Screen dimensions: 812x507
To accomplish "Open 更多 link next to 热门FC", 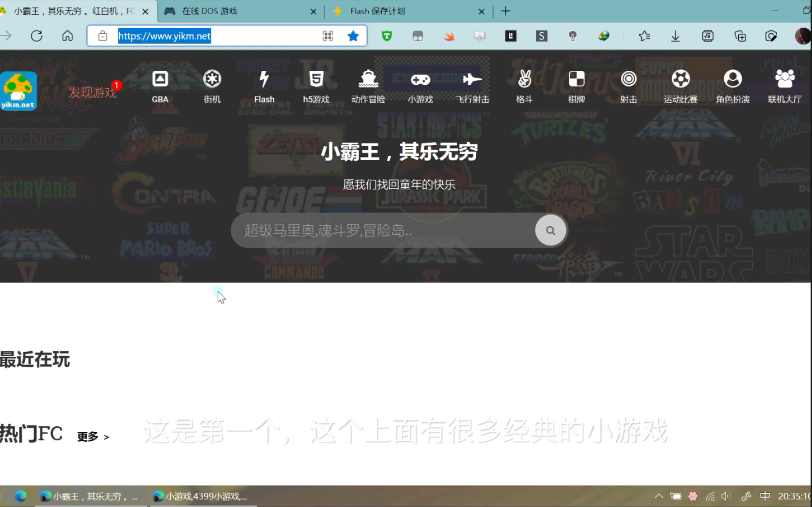I will pos(93,437).
